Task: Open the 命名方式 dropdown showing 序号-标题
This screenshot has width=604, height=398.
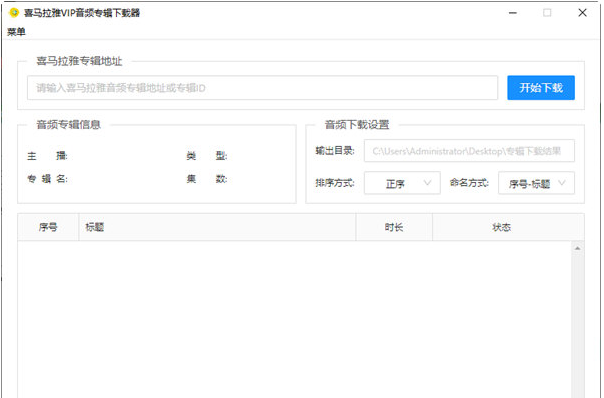Action: pyautogui.click(x=536, y=183)
